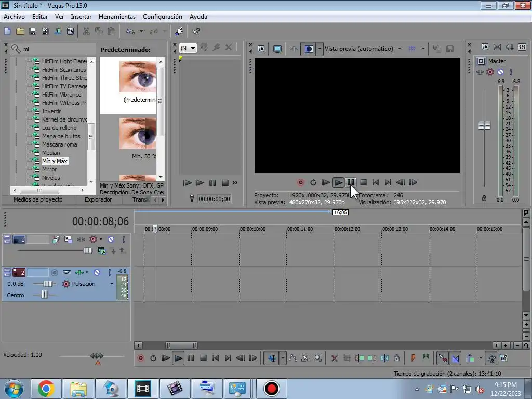Save snapshot of preview to file icon
The width and height of the screenshot is (532, 399).
(x=449, y=49)
